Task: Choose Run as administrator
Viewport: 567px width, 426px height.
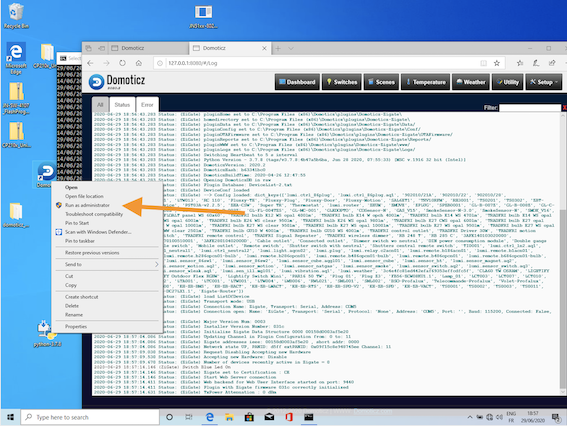Action: coord(107,205)
